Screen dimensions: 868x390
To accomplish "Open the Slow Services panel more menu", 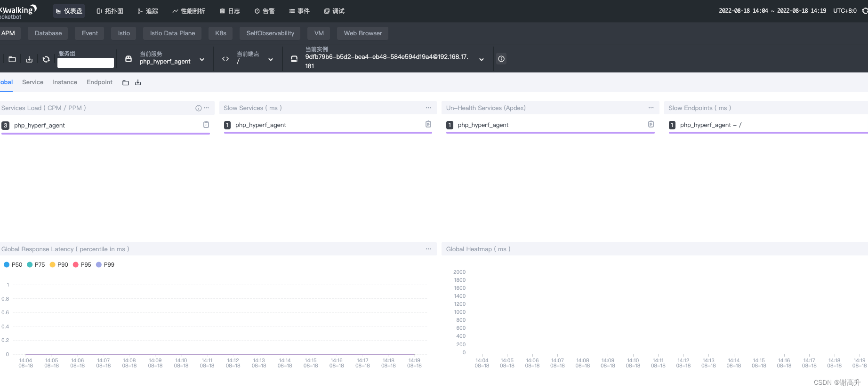I will point(428,108).
